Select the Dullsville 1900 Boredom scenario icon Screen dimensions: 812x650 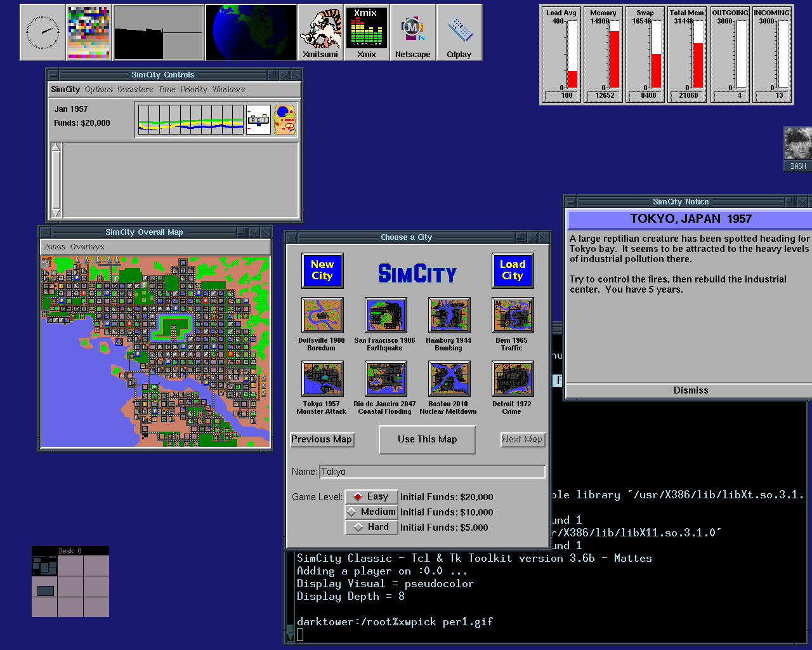coord(322,315)
